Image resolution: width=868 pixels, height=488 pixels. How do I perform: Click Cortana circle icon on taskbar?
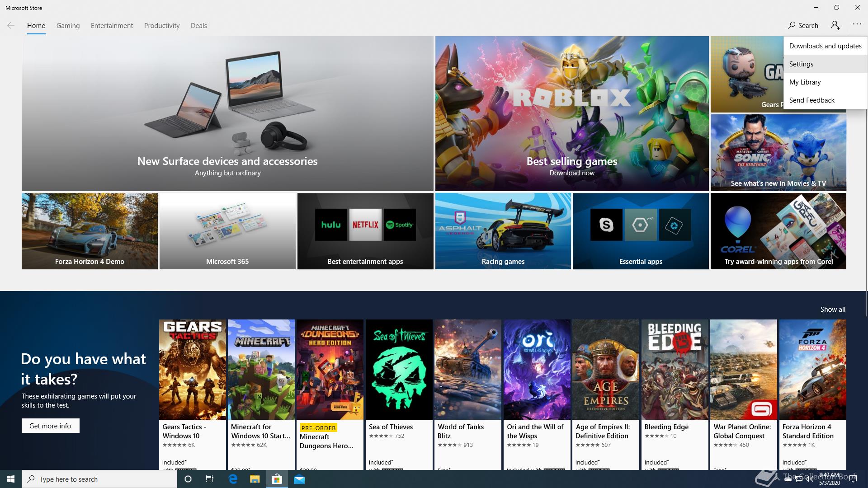click(x=188, y=479)
